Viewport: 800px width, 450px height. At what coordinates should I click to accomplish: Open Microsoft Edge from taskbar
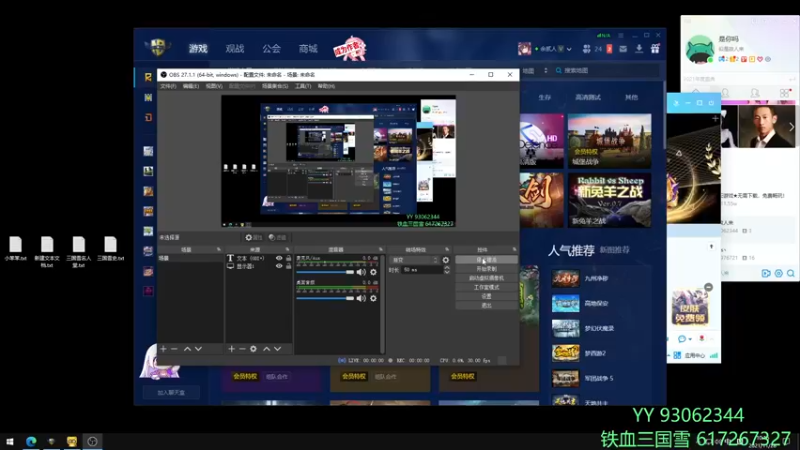point(31,441)
